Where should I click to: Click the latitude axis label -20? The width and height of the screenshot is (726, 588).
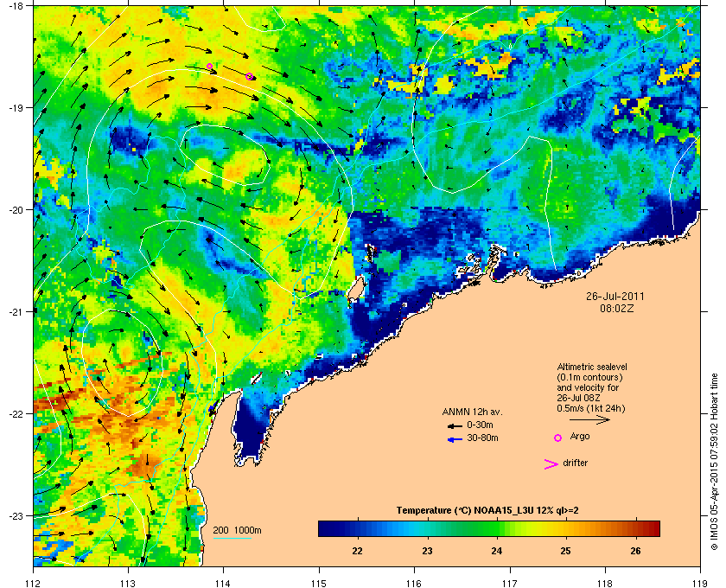point(16,210)
